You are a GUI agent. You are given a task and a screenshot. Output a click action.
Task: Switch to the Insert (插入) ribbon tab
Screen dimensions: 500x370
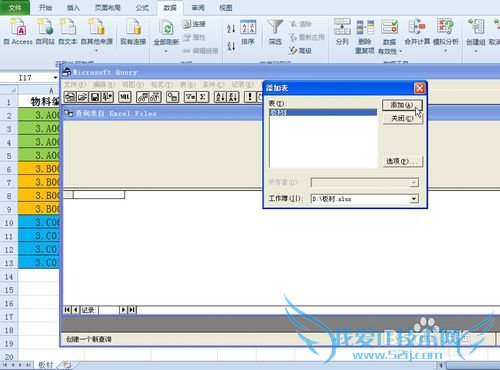73,7
